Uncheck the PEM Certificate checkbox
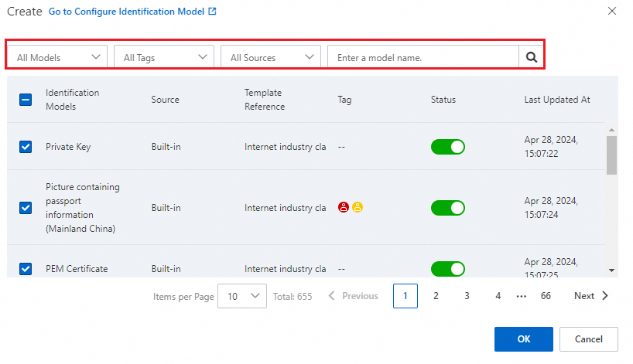The width and height of the screenshot is (633, 364). (x=26, y=269)
